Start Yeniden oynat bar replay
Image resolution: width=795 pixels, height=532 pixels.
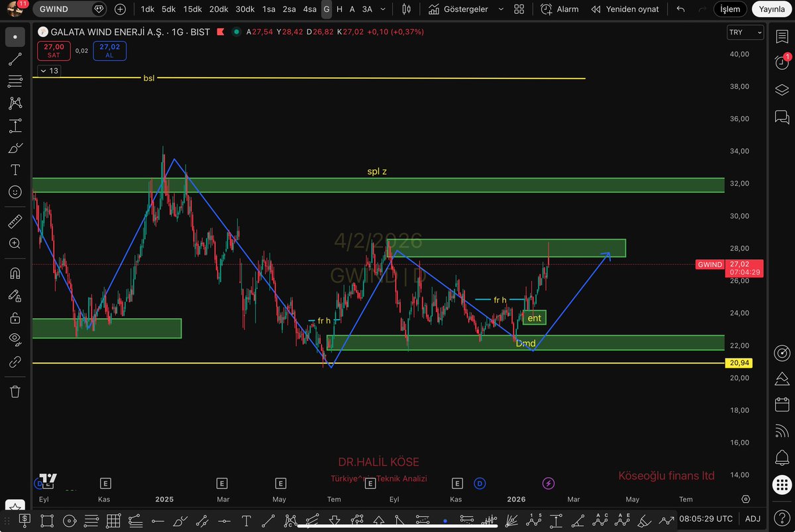[x=625, y=9]
